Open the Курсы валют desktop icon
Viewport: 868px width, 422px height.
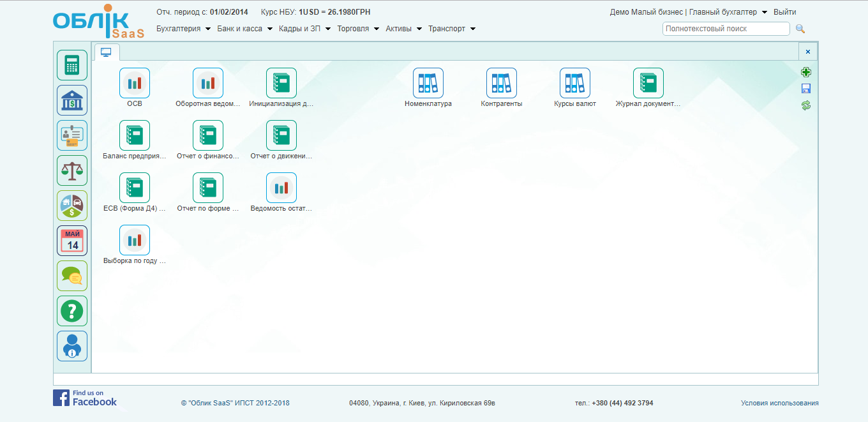(574, 84)
